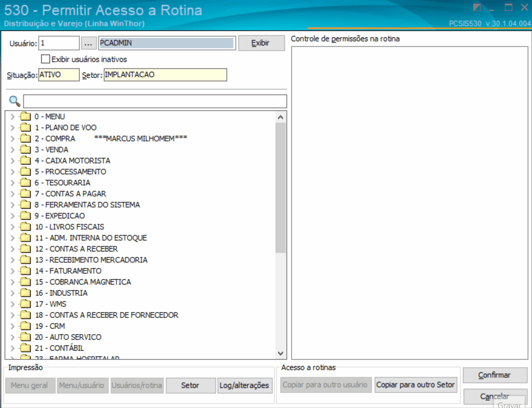The image size is (532, 408).
Task: Click the folder icon of 16 - INDUSTRIA
Action: [x=25, y=293]
